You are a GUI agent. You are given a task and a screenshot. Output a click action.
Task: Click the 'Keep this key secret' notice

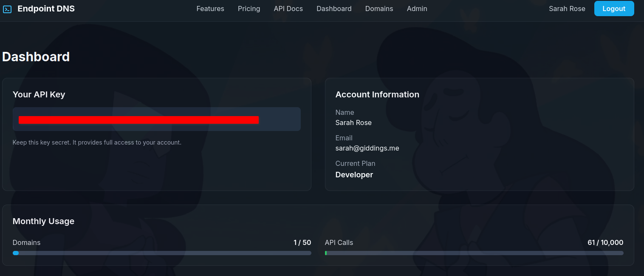point(97,142)
